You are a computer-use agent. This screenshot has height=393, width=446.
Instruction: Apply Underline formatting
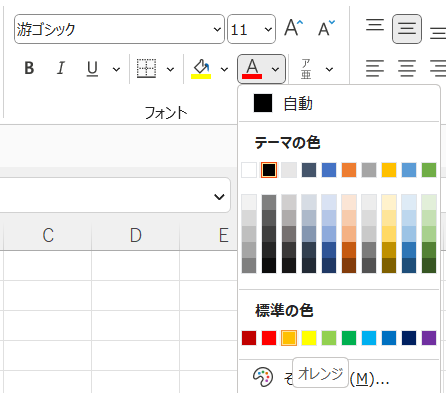[x=92, y=68]
